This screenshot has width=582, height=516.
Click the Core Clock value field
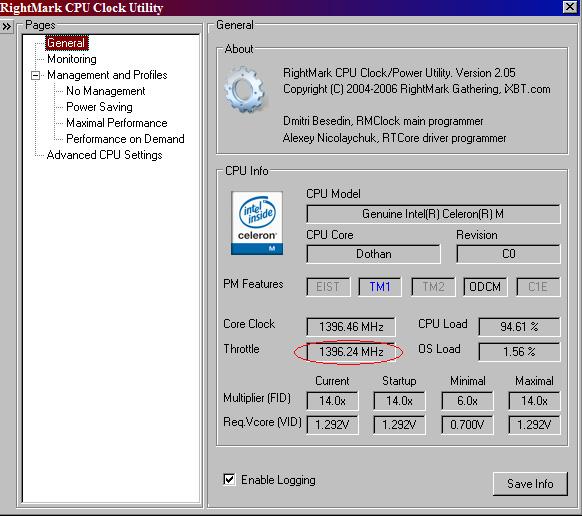pyautogui.click(x=351, y=327)
